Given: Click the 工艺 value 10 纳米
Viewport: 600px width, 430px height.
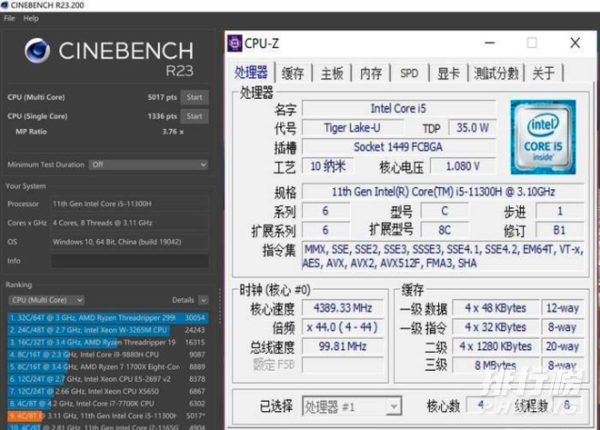Looking at the screenshot, I should [328, 166].
